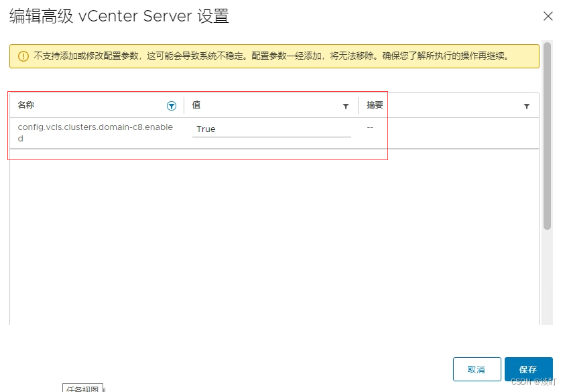
Task: Edit the value field containing True
Action: (x=271, y=129)
